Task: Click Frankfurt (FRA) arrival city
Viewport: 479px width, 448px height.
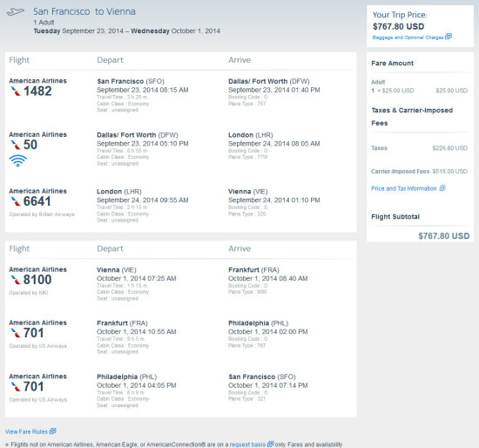Action: (x=253, y=269)
